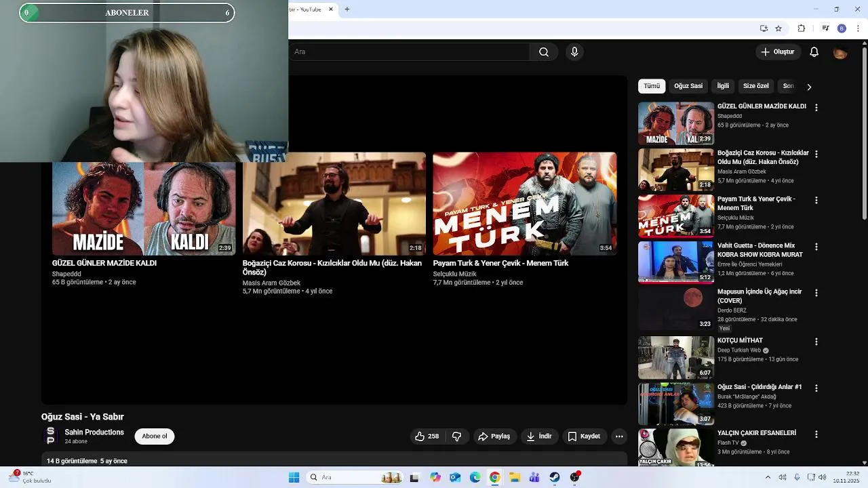Screen dimensions: 868x488
Task: Open Chrome extensions puzzle icon
Action: point(801,28)
